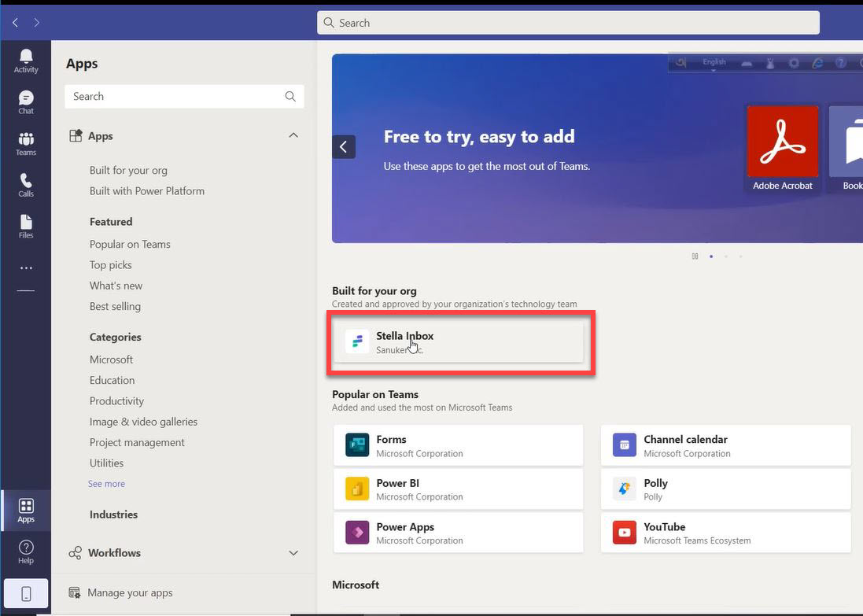Pause the banner carousel

[695, 256]
